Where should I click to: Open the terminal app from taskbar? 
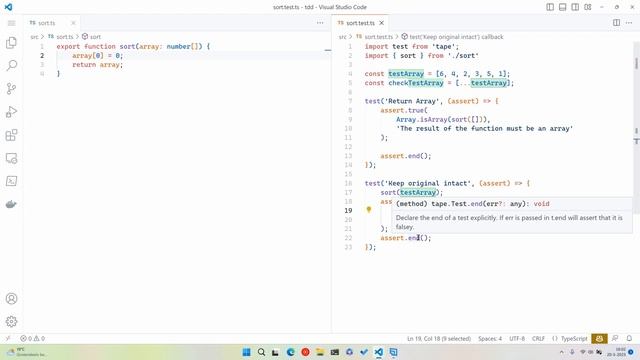coord(335,352)
